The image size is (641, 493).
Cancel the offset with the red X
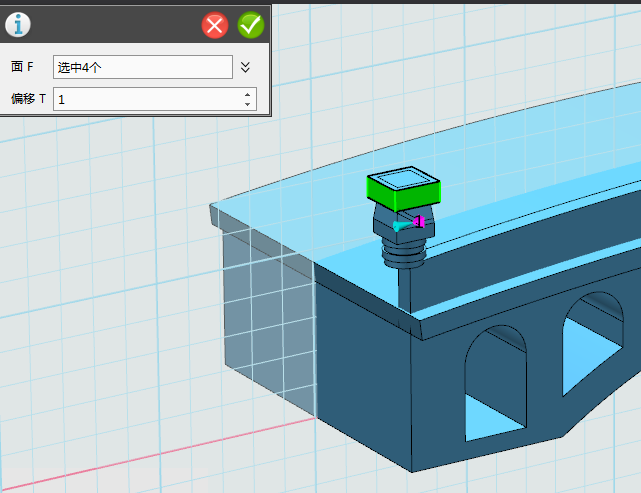coord(215,25)
